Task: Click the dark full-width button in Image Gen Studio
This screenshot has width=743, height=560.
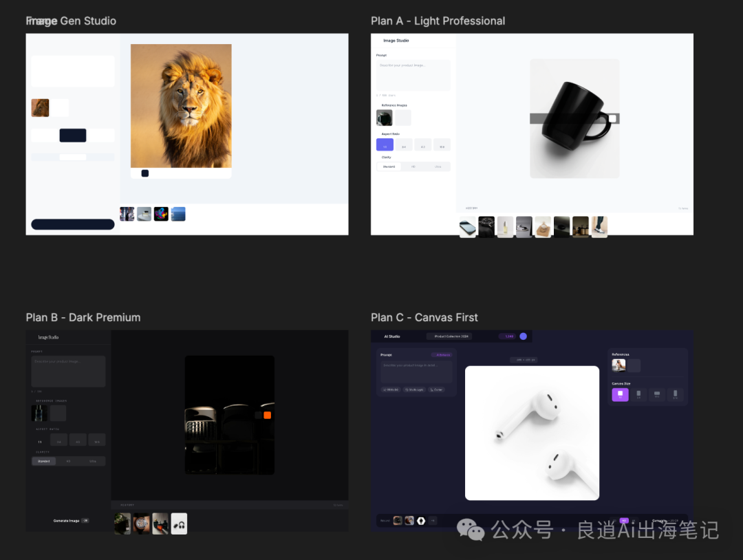Action: 73,224
